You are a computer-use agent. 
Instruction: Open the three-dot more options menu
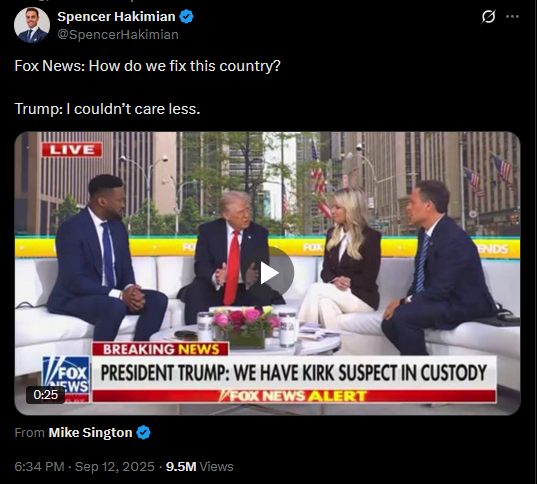coord(512,16)
